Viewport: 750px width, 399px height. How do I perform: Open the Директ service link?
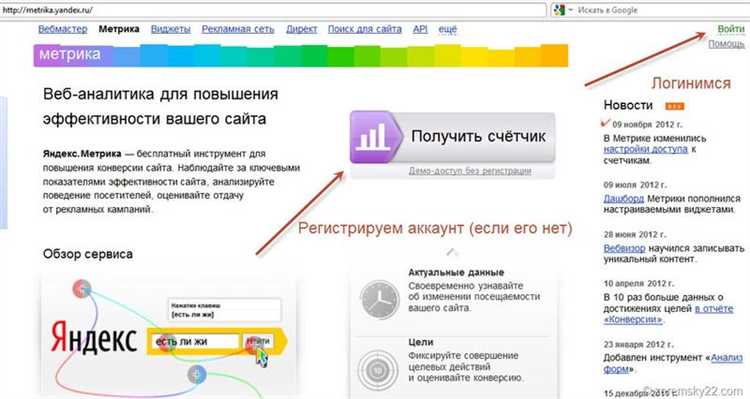301,29
